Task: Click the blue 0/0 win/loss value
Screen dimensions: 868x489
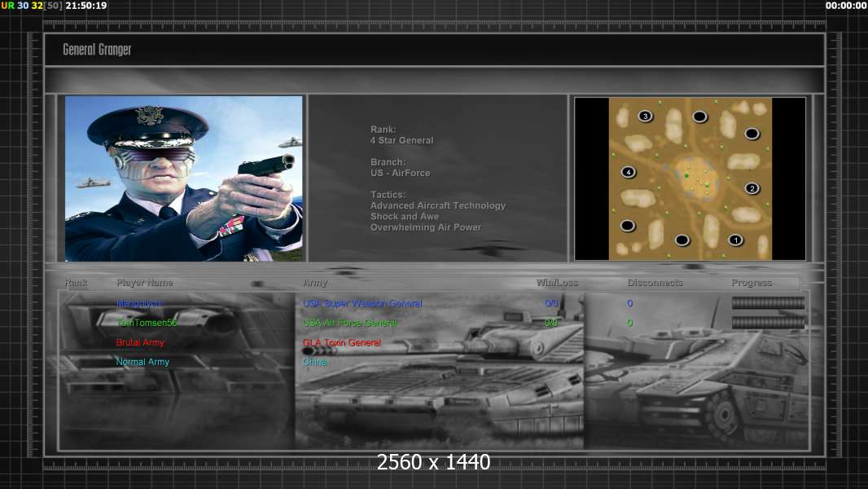Action: [x=550, y=303]
